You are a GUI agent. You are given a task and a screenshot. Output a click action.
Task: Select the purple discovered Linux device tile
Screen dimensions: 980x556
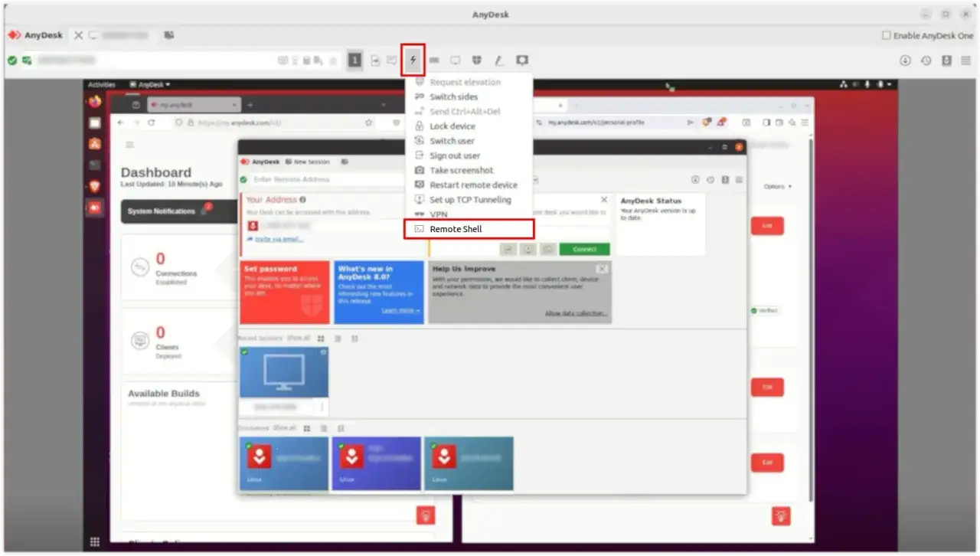[x=376, y=463]
